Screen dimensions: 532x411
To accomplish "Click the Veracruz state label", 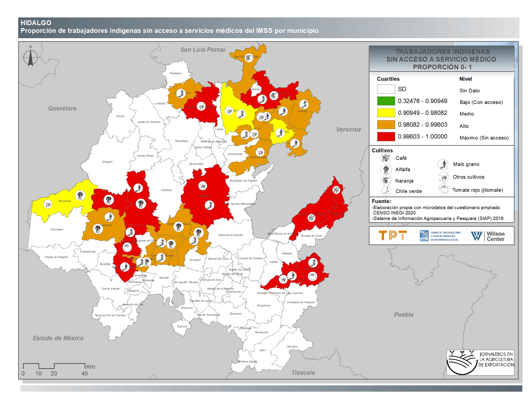I will [x=348, y=130].
